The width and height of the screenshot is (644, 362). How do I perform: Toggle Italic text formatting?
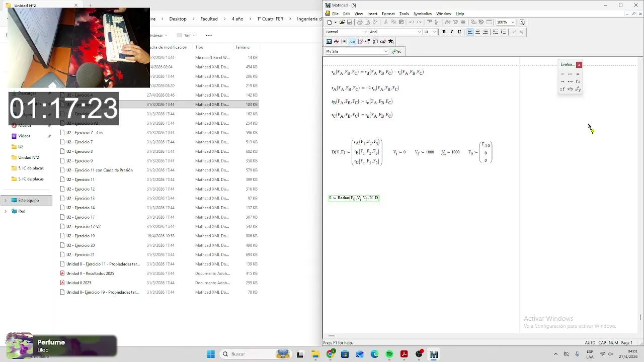[451, 32]
